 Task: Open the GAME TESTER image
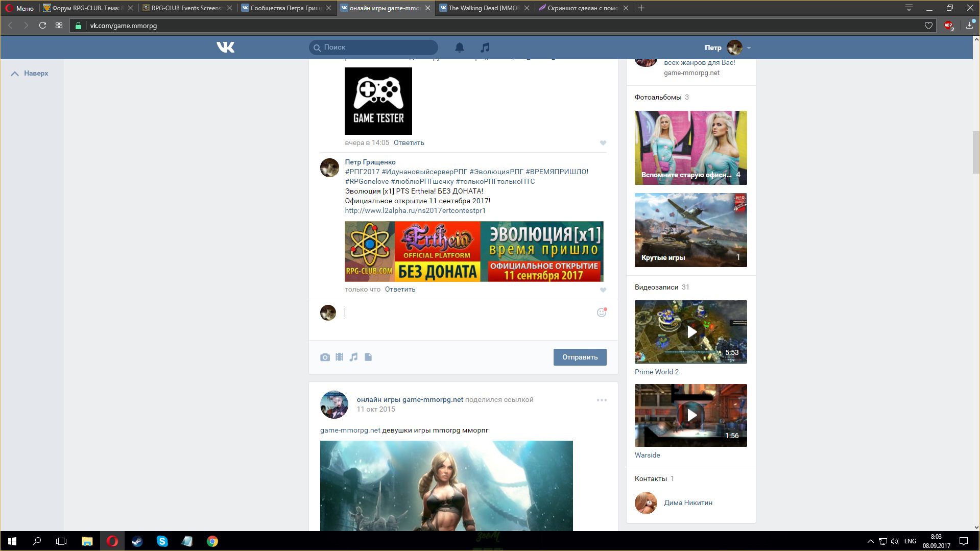coord(378,101)
